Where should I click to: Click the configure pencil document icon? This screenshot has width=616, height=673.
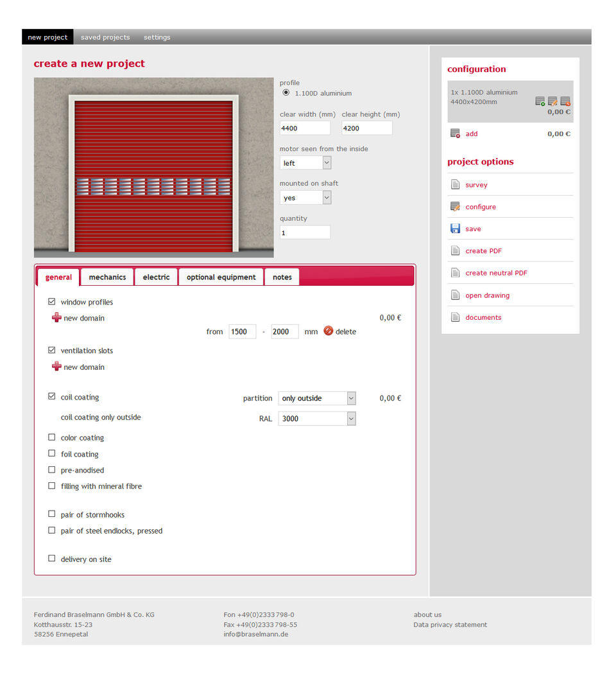tap(455, 207)
